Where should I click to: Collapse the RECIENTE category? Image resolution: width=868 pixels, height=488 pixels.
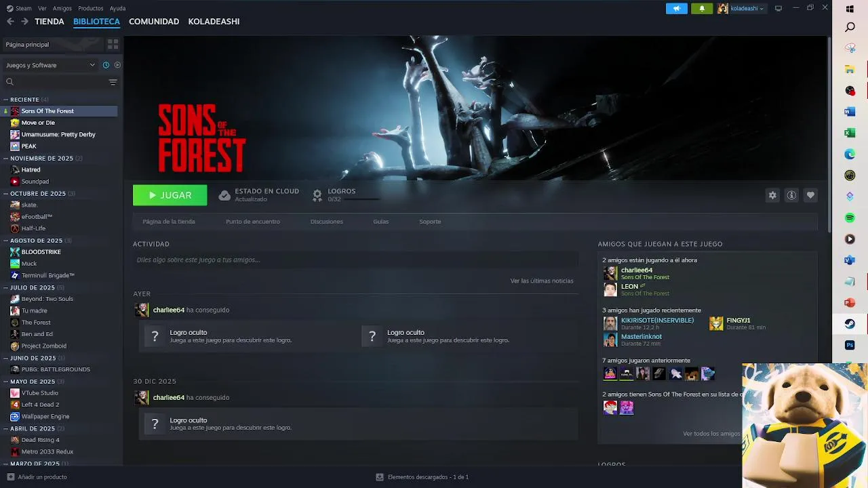[6, 100]
